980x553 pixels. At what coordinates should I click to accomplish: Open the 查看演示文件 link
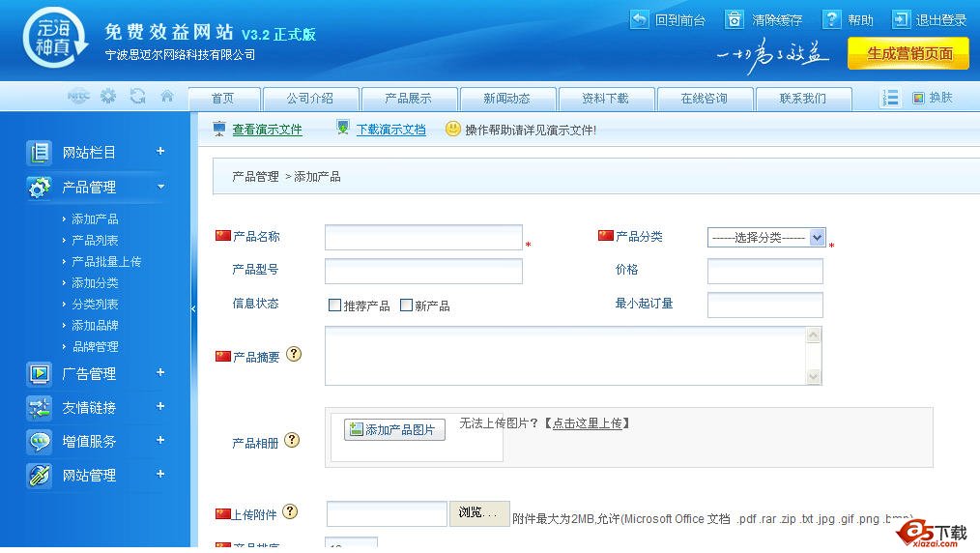pos(268,130)
